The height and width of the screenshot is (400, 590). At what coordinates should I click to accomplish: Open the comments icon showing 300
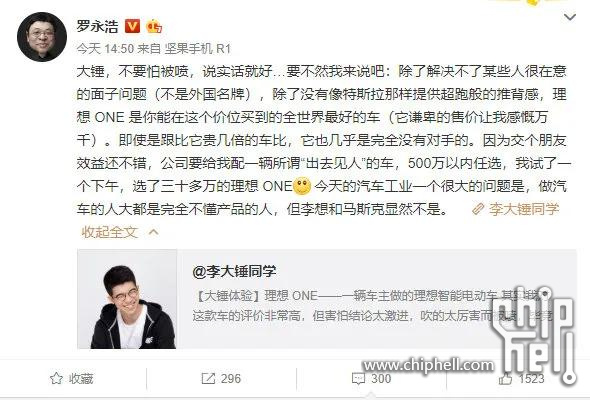coord(358,379)
